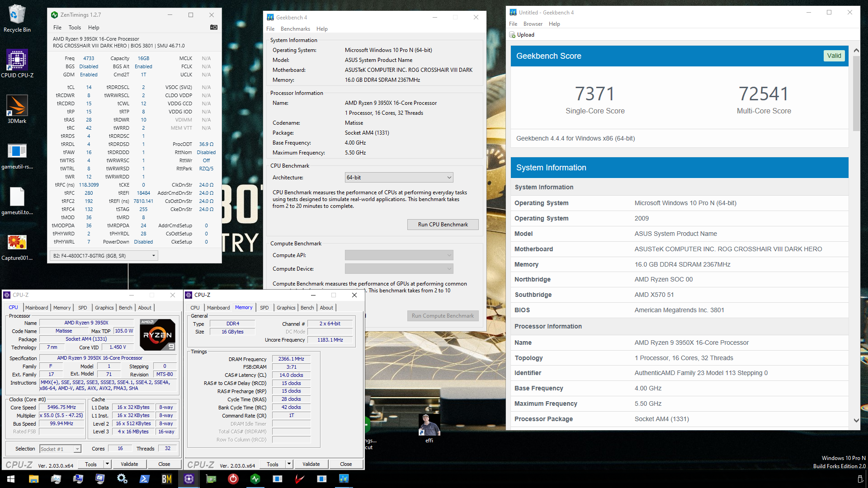Click the ZenTimings title bar logo icon

(x=55, y=15)
